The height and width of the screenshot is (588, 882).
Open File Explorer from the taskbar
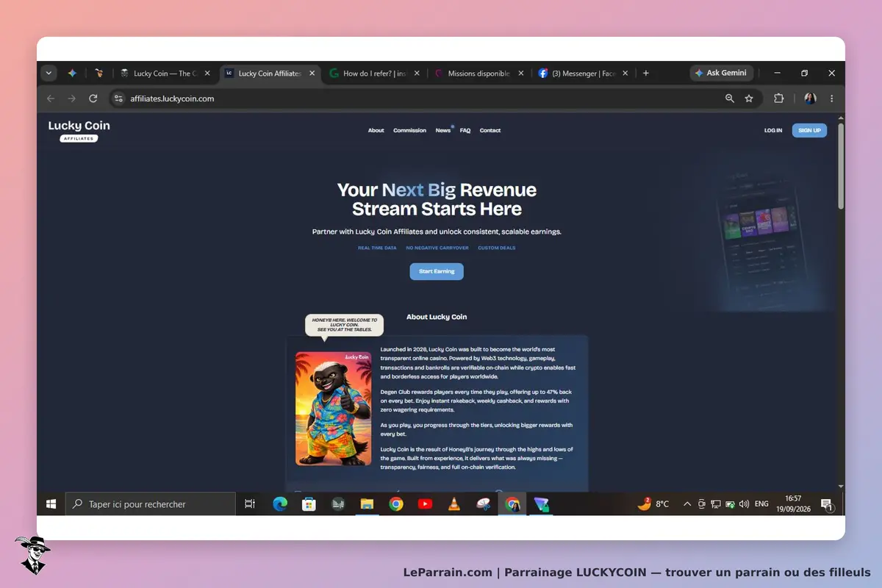point(367,504)
